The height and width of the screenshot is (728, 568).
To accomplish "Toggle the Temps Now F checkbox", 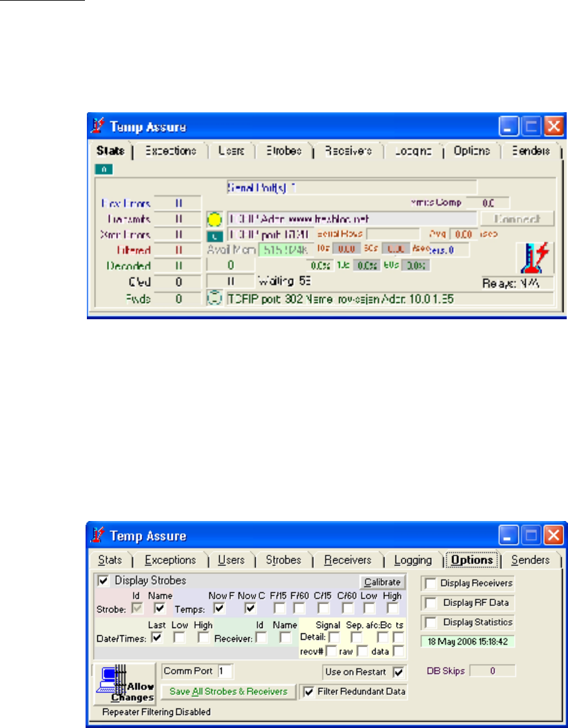I will point(219,607).
